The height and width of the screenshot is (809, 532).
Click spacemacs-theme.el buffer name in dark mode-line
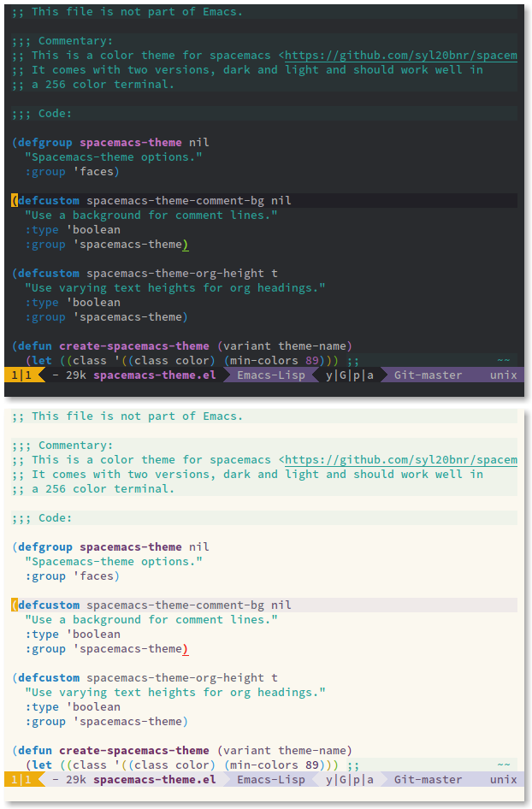coord(155,375)
